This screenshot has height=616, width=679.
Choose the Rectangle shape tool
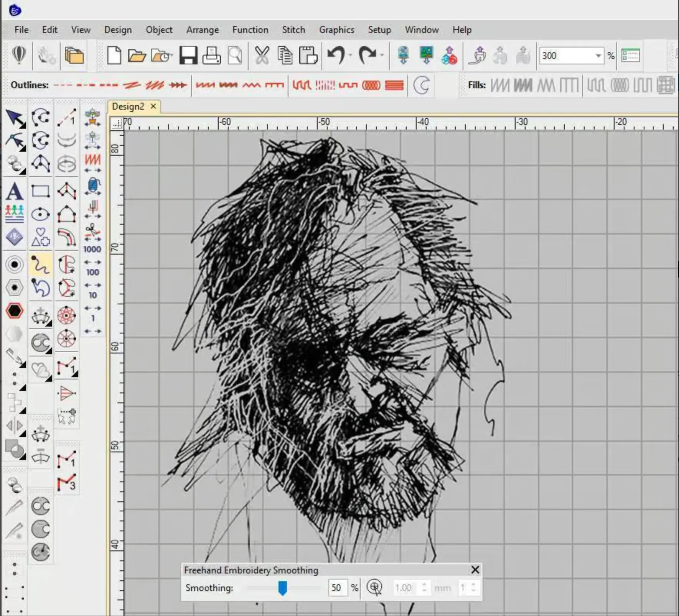coord(40,191)
